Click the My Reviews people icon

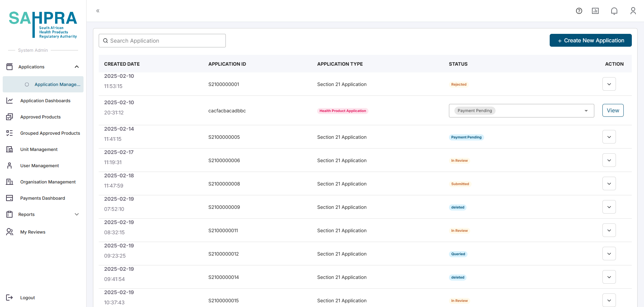click(x=9, y=232)
